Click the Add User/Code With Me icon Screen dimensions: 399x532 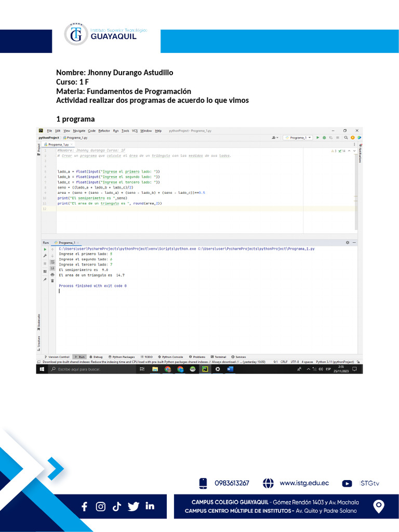click(274, 138)
